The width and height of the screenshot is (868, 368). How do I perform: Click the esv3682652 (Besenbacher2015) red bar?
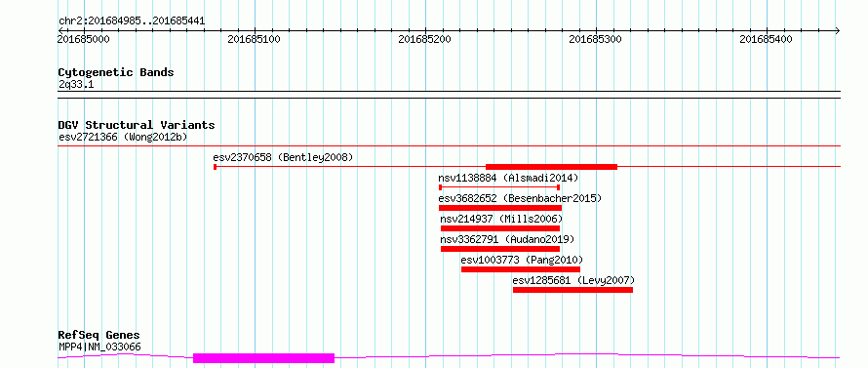coord(500,208)
